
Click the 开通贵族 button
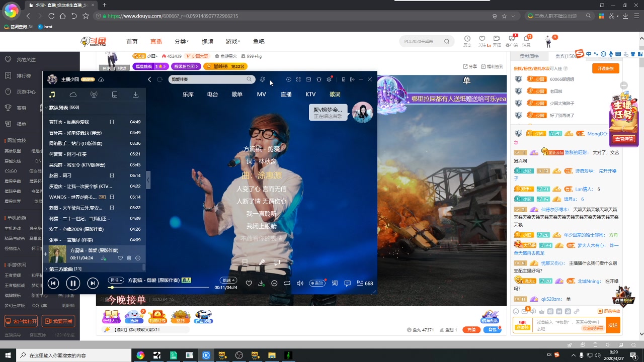click(x=605, y=68)
